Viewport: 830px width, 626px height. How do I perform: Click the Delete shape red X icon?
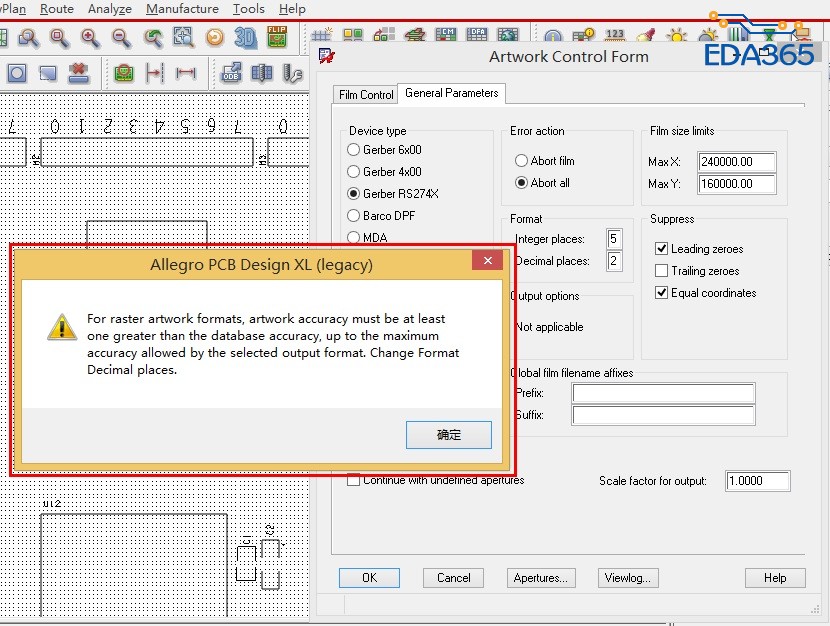[79, 73]
